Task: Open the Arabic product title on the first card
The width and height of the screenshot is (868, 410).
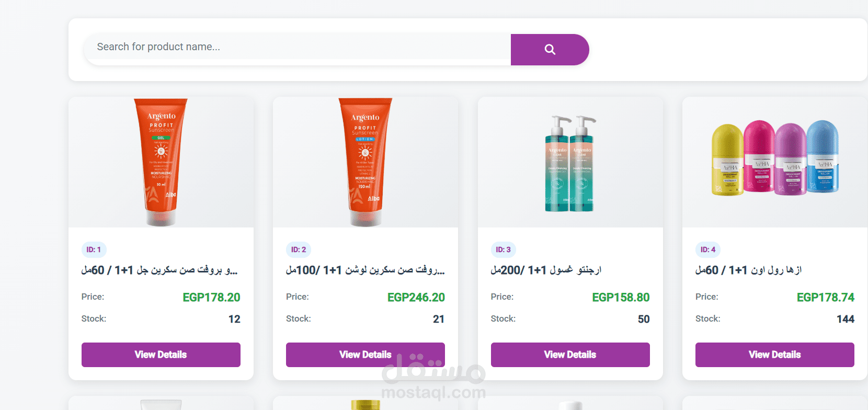Action: (x=161, y=269)
